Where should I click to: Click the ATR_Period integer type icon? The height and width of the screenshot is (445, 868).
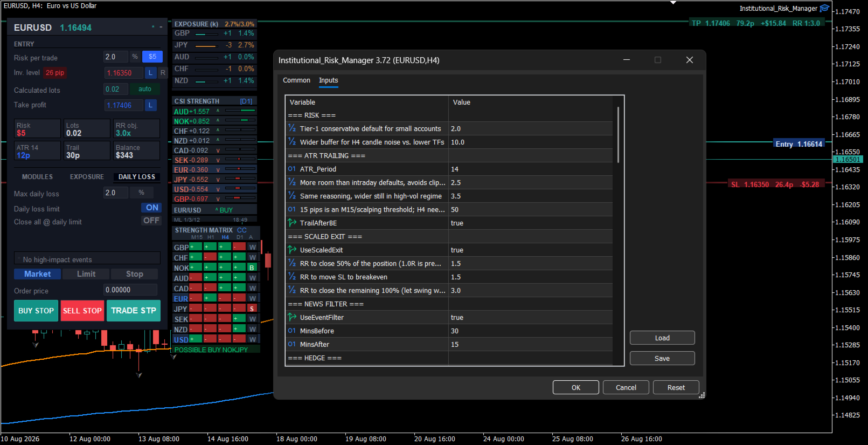(292, 169)
